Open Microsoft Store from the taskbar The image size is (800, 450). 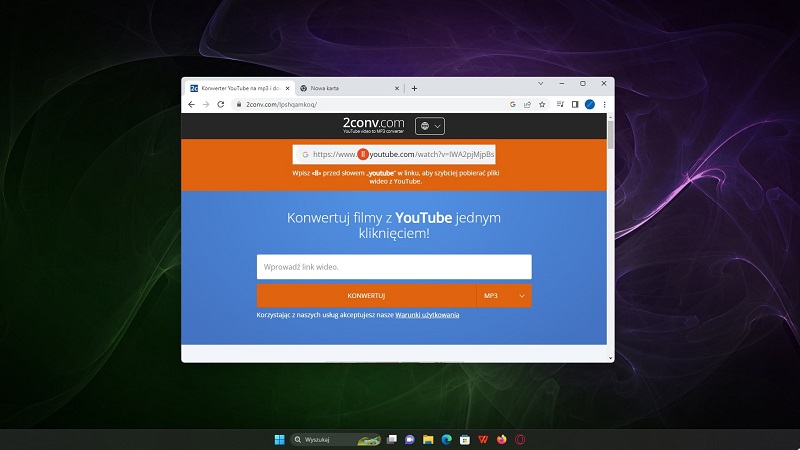pyautogui.click(x=465, y=439)
